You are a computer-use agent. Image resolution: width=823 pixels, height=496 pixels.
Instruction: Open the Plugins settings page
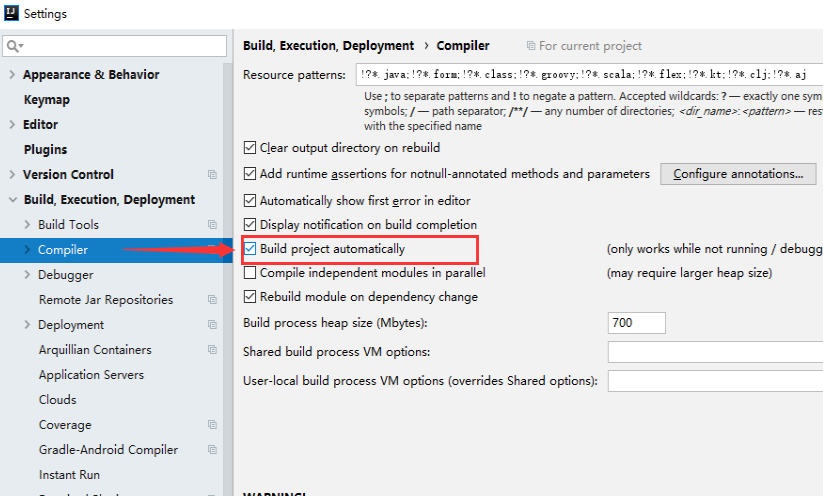click(x=45, y=150)
